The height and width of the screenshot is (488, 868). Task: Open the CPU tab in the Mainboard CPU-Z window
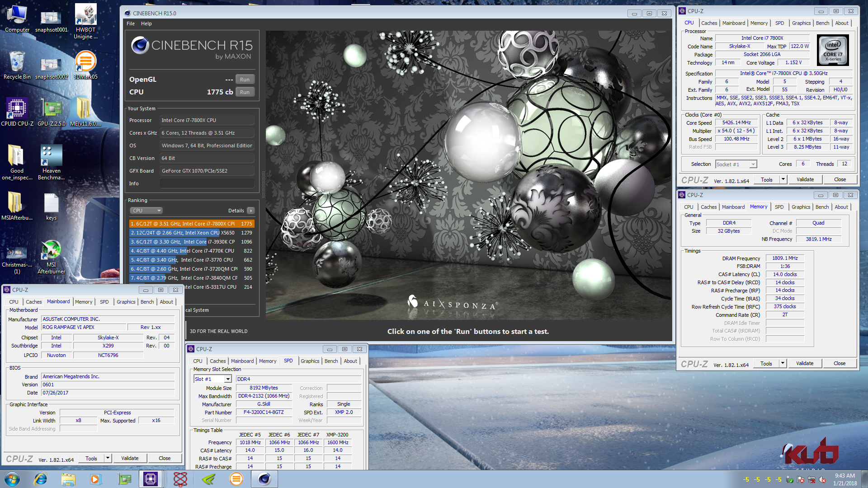coord(14,302)
